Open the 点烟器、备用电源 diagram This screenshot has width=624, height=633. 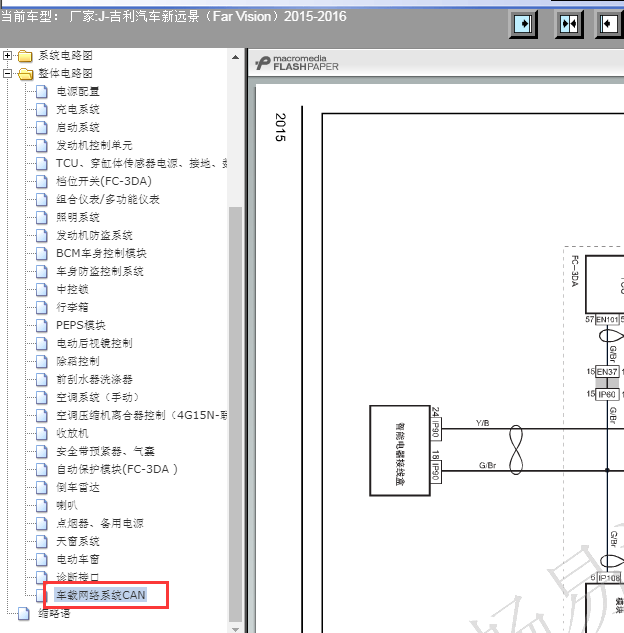(x=100, y=524)
